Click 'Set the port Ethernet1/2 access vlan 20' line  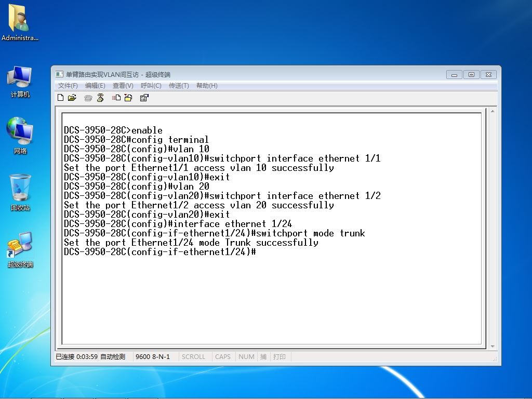[199, 205]
